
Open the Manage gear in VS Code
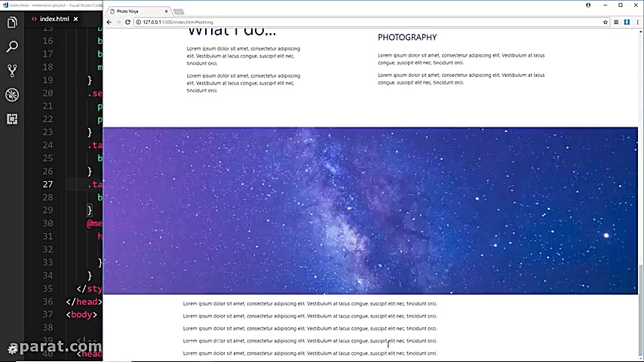12,350
